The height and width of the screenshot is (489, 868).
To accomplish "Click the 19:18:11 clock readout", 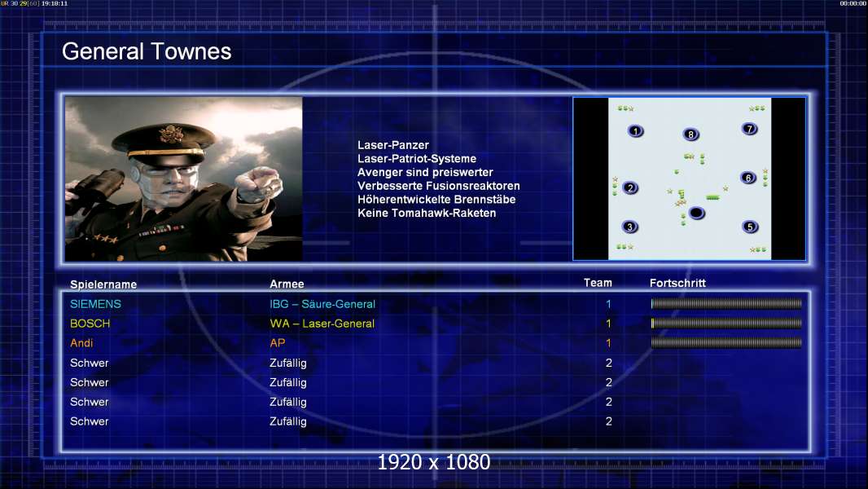I will pyautogui.click(x=55, y=3).
